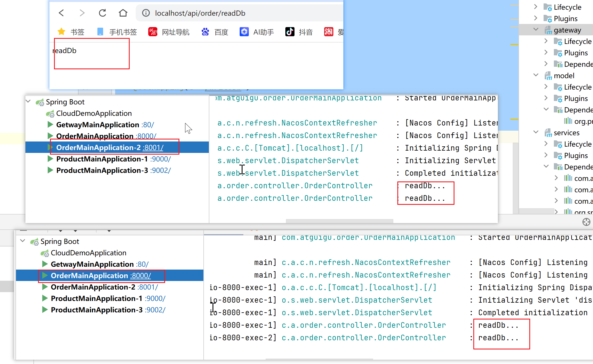Click readDb text in browser page

tap(65, 50)
